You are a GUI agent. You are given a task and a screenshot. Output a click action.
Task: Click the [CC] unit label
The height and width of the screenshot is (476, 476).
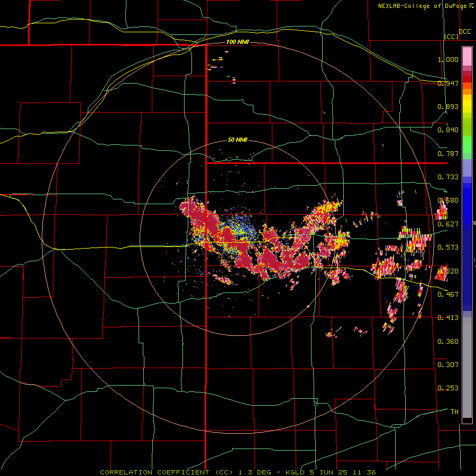452,36
